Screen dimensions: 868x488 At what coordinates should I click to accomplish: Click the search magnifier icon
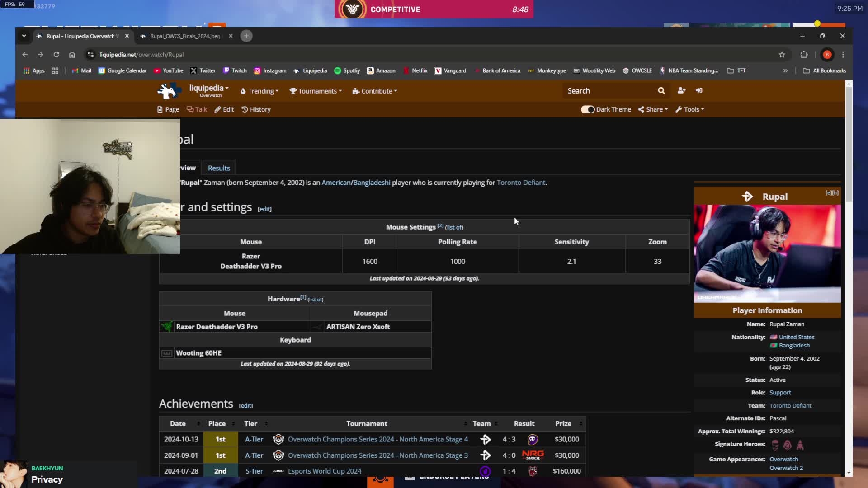click(661, 91)
